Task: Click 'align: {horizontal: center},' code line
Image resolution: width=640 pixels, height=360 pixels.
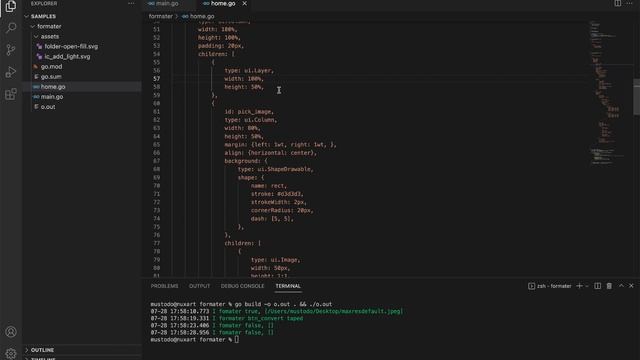Action: coord(271,153)
